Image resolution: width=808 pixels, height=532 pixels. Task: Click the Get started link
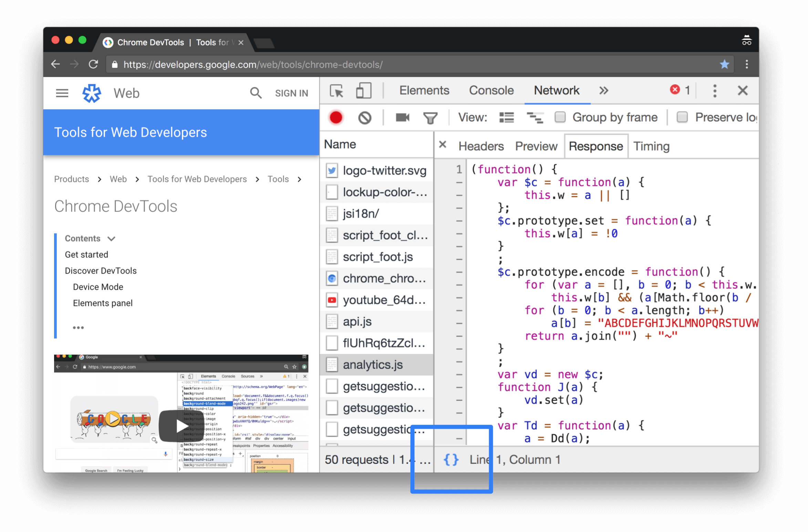click(x=87, y=255)
